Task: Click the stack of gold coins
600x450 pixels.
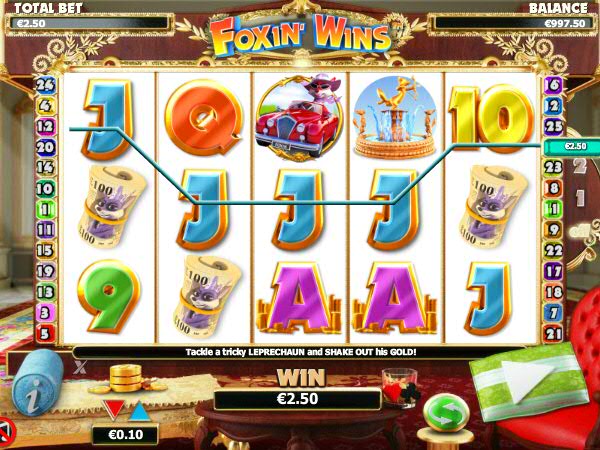Action: 127,379
